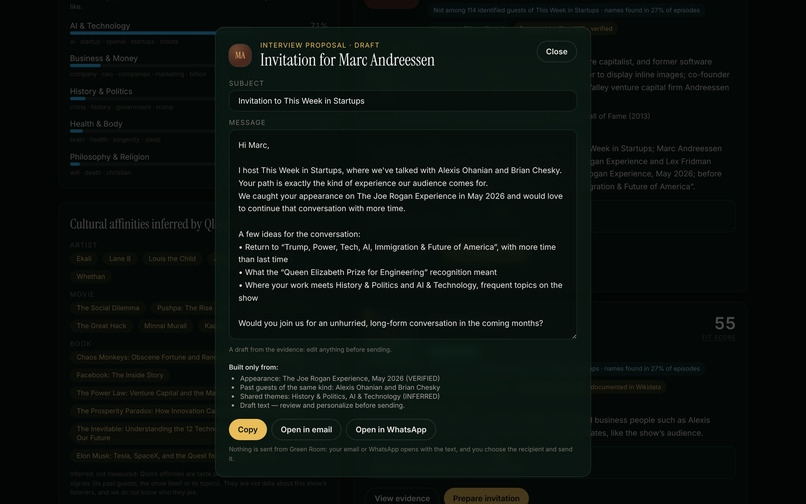This screenshot has width=806, height=504.
Task: Click the Ekali artist chip
Action: (84, 259)
